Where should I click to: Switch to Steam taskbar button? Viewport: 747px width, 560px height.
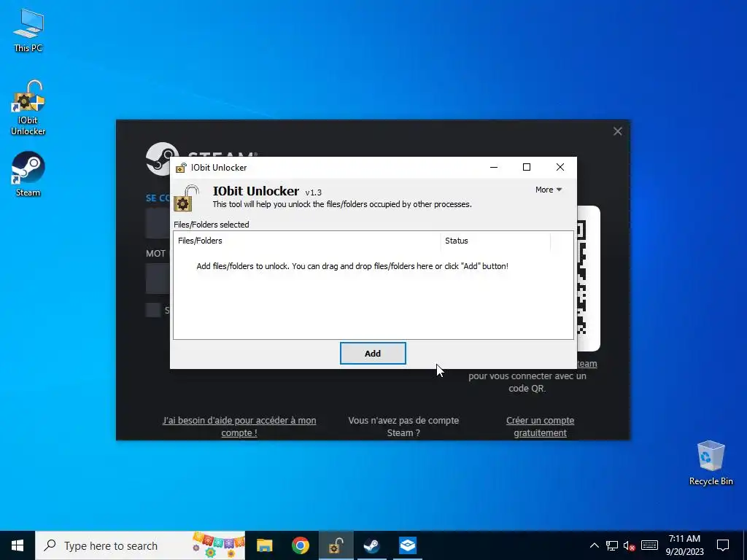click(371, 545)
